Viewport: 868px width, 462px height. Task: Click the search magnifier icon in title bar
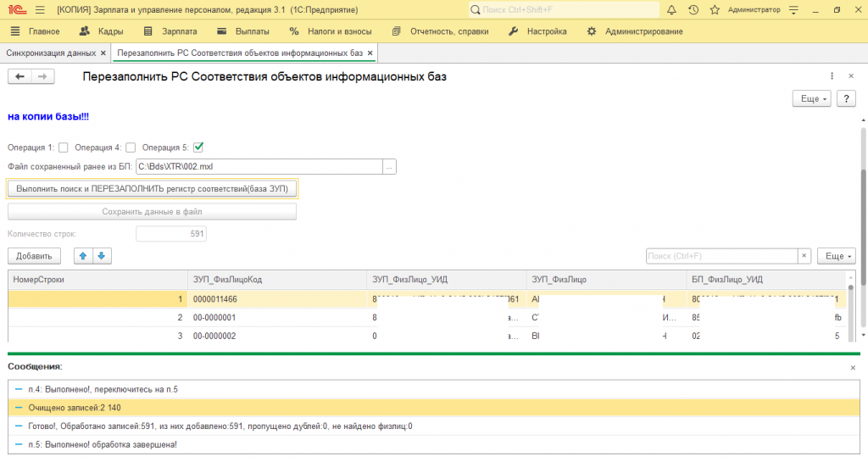475,10
